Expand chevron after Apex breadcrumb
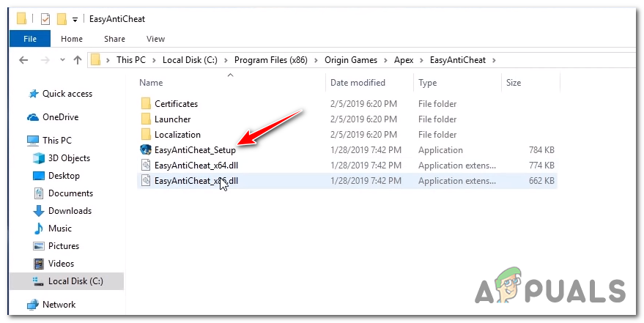 pyautogui.click(x=422, y=60)
